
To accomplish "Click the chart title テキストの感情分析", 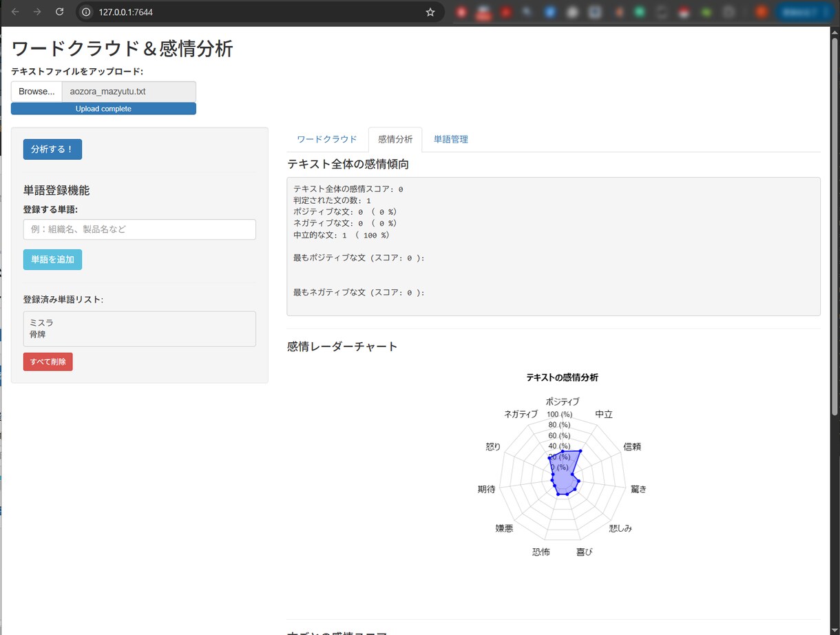I will click(562, 377).
